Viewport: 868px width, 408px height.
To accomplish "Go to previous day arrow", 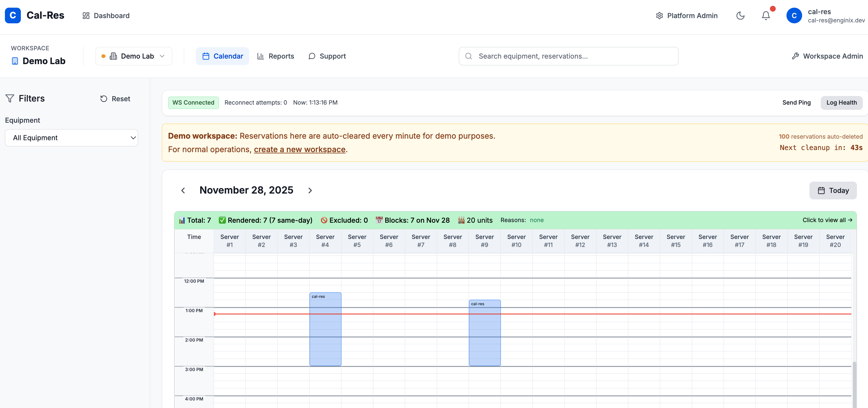I will click(183, 191).
